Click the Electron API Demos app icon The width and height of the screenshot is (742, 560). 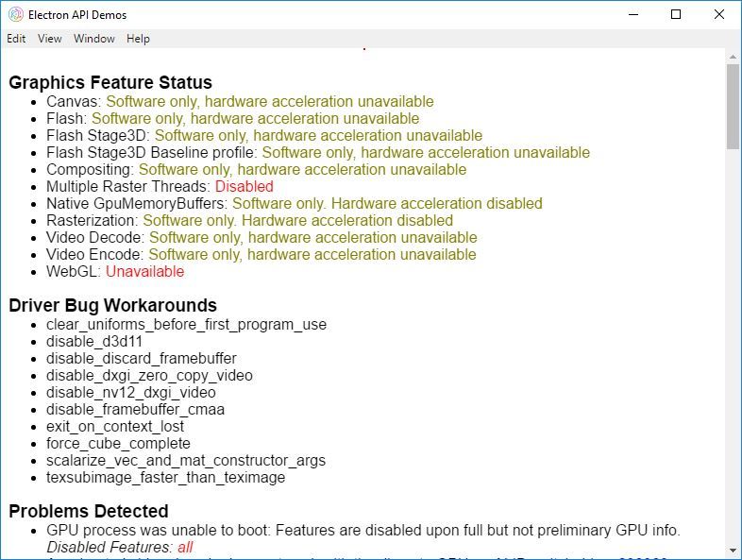15,14
